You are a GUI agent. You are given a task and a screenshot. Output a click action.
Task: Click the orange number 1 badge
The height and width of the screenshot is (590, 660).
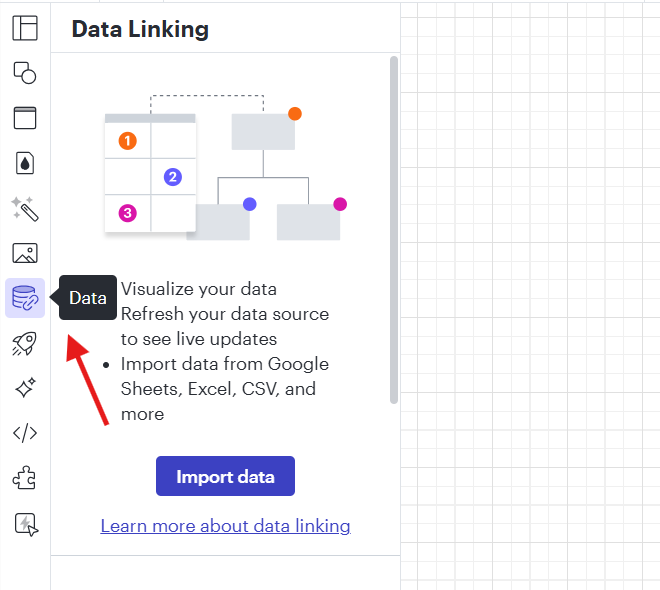(128, 141)
